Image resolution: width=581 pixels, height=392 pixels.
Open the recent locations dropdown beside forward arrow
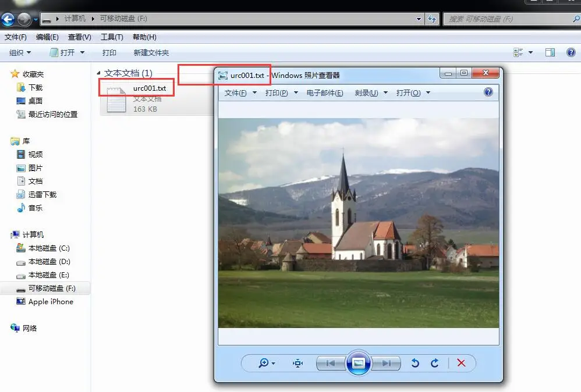point(36,19)
